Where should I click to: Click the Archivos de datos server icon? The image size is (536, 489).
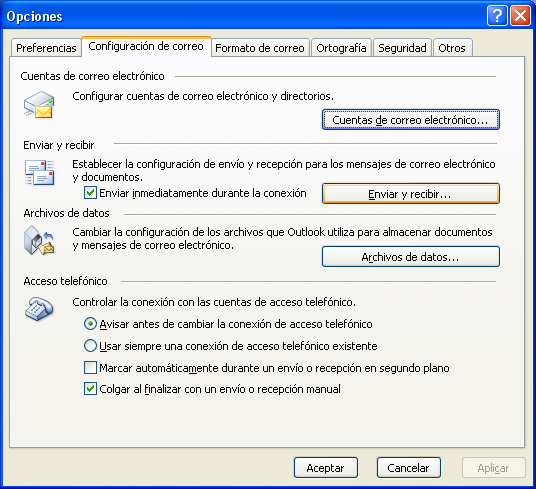coord(39,240)
